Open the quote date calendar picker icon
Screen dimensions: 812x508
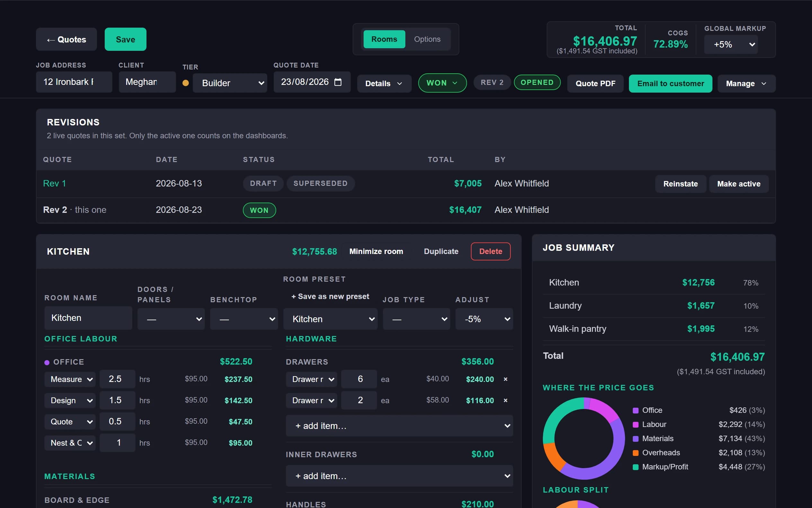pyautogui.click(x=338, y=82)
